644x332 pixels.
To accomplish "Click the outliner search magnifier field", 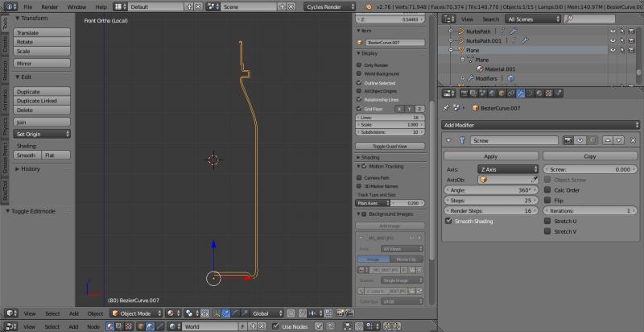I will (589, 19).
